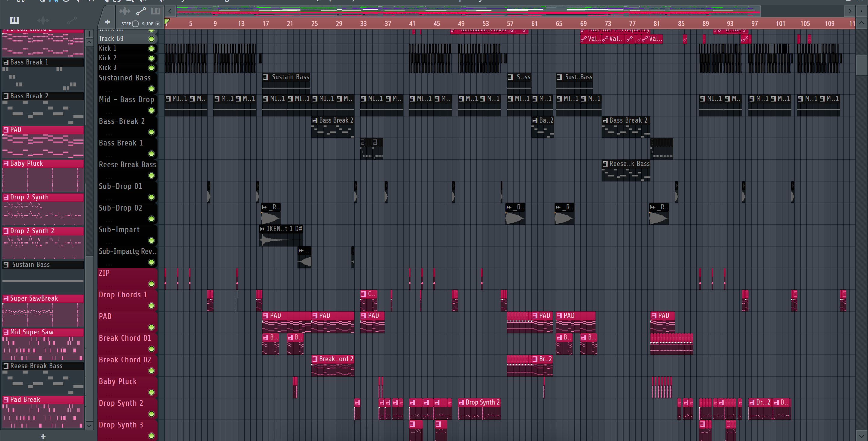Select pattern clip focus icon in playlist header
This screenshot has width=868, height=441.
155,11
